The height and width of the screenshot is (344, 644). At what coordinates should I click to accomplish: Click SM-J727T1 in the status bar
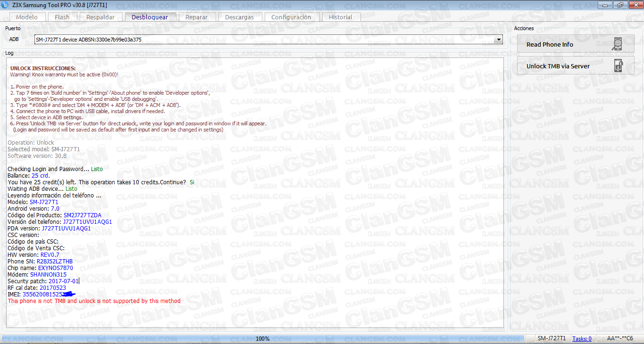pyautogui.click(x=552, y=338)
